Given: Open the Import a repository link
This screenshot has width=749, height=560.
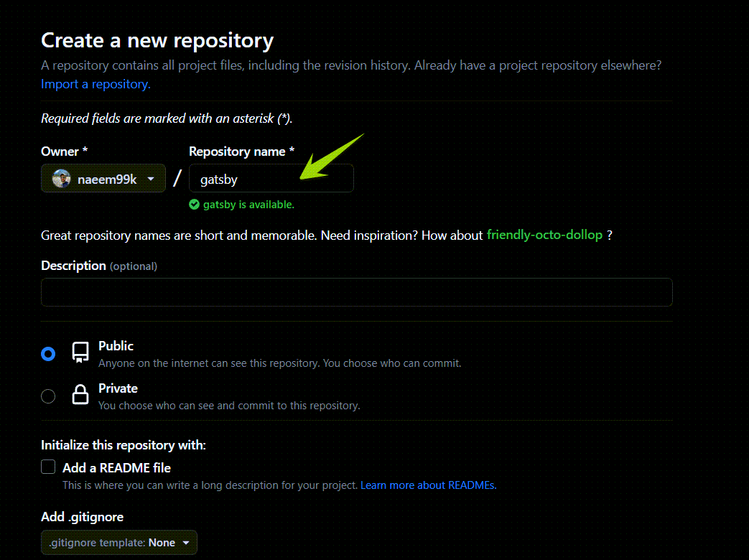Looking at the screenshot, I should pyautogui.click(x=96, y=84).
